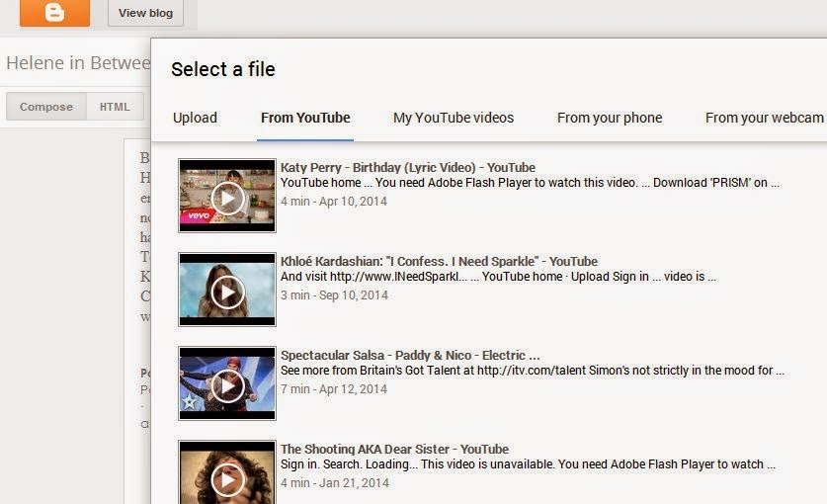The image size is (827, 504).
Task: Play the Khloé Kardashian video thumbnail
Action: point(227,290)
